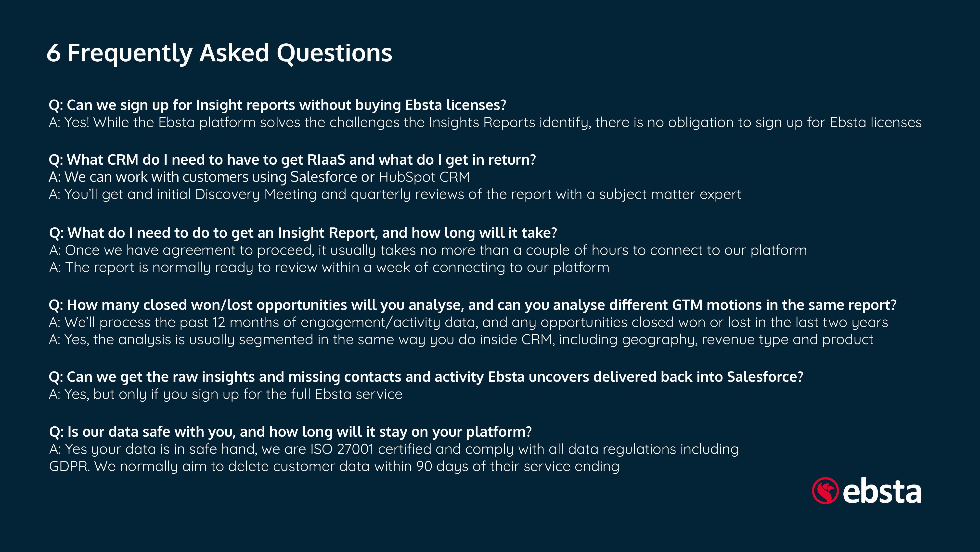980x552 pixels.
Task: Click the question about buying Ebsta licenses
Action: 277,105
